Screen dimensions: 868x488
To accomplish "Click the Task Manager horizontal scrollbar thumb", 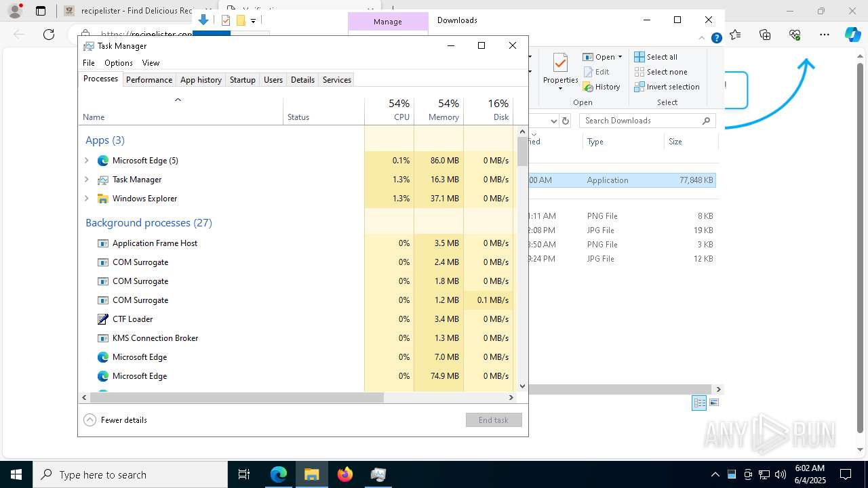I will pos(237,398).
